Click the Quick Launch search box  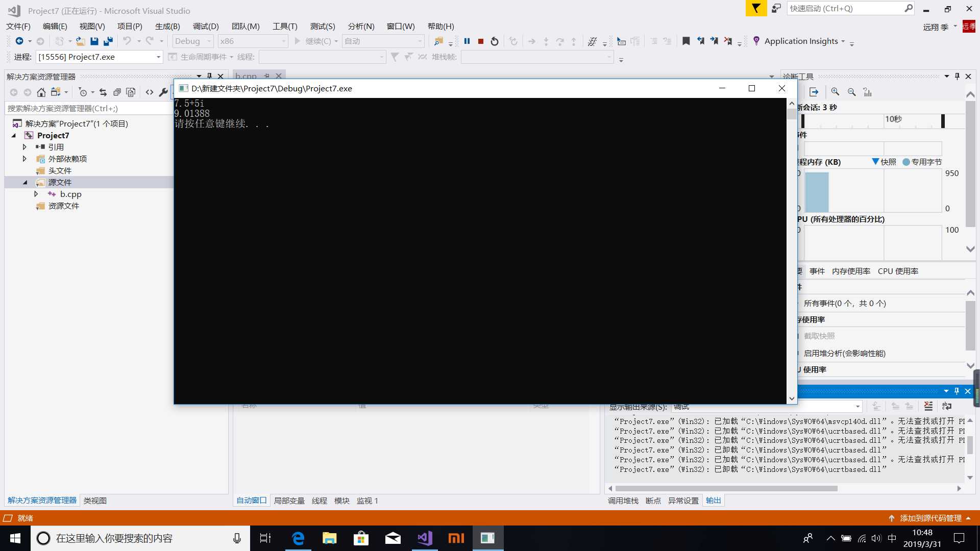850,9
